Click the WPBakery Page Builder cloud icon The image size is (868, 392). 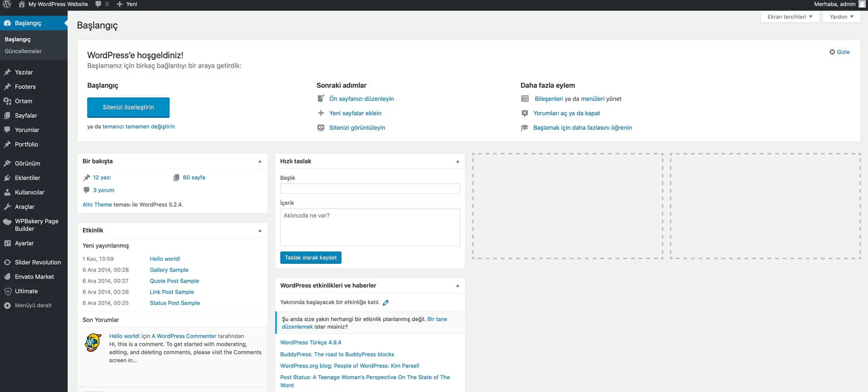point(7,221)
